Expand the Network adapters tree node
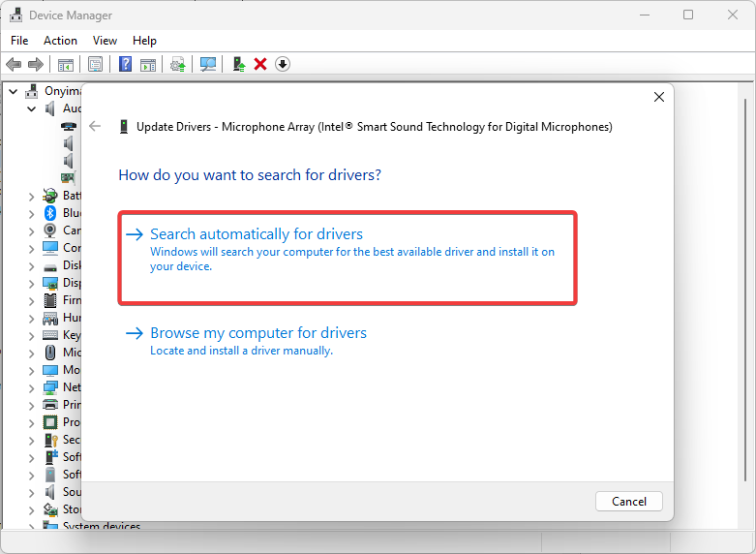756x554 pixels. point(31,388)
